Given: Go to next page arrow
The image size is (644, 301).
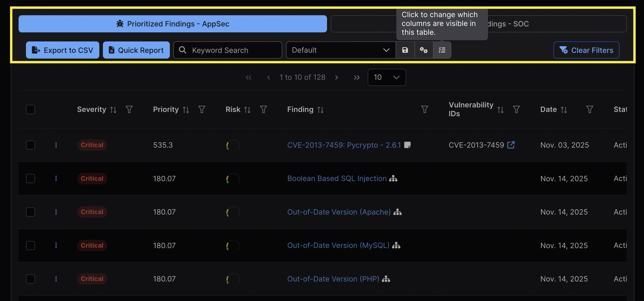Looking at the screenshot, I should point(337,77).
